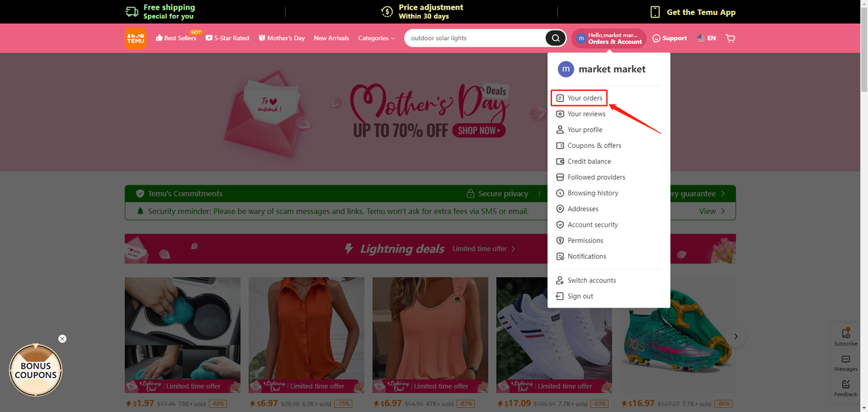The height and width of the screenshot is (412, 868).
Task: Choose Switch accounts
Action: point(586,280)
